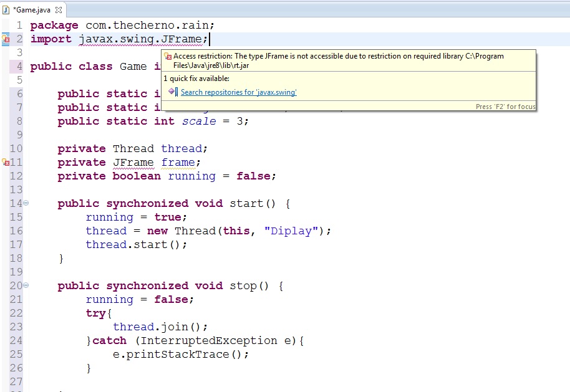
Task: Click the error marker on line 2
Action: coord(6,39)
